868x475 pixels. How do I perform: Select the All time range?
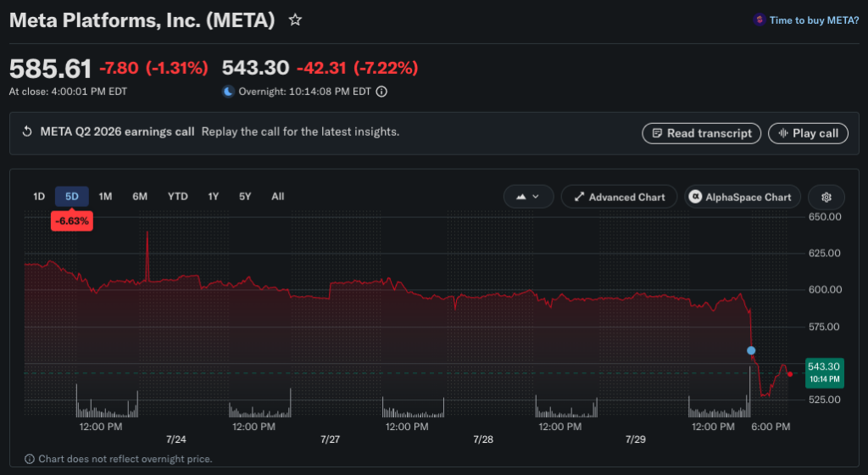(x=277, y=197)
